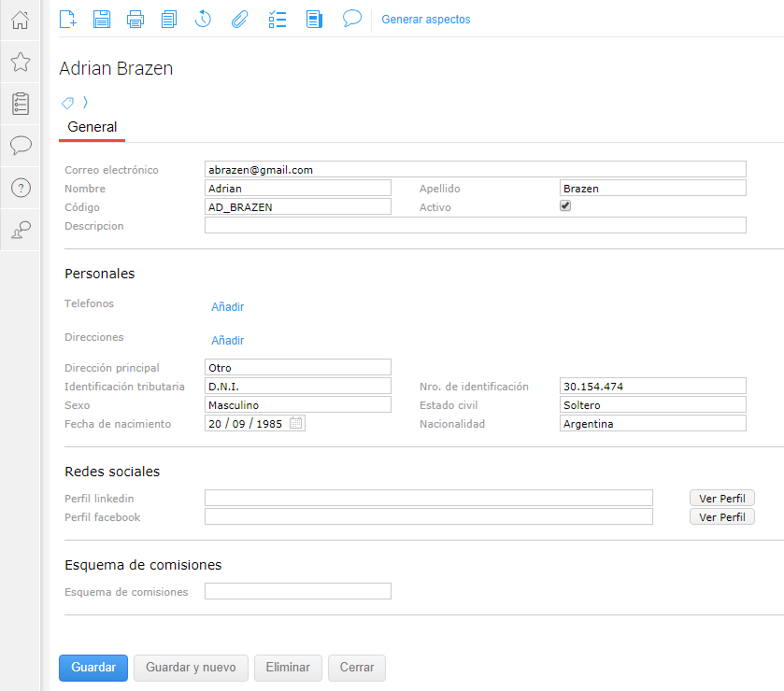784x691 pixels.
Task: Expand the tags chevron under the name
Action: (85, 103)
